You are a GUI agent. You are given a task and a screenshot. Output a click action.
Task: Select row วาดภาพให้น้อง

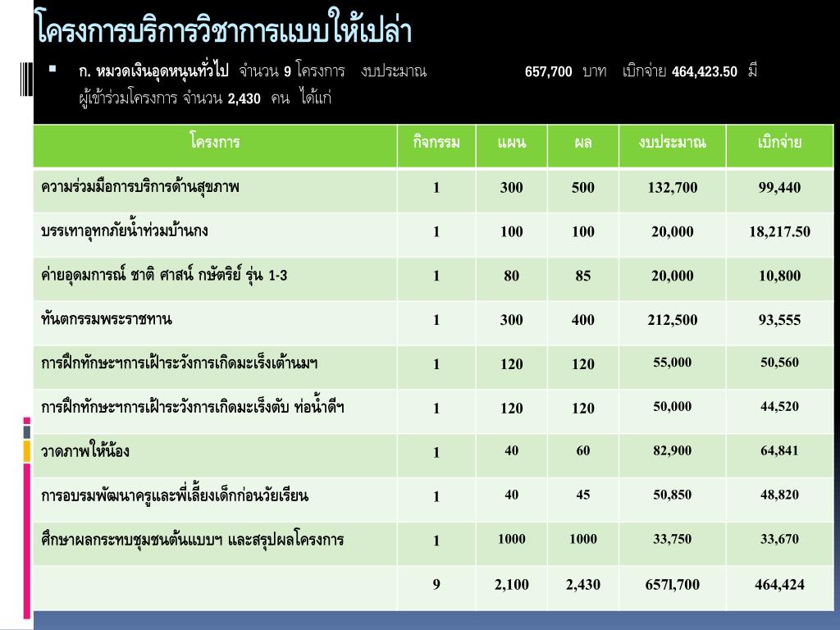click(x=433, y=455)
